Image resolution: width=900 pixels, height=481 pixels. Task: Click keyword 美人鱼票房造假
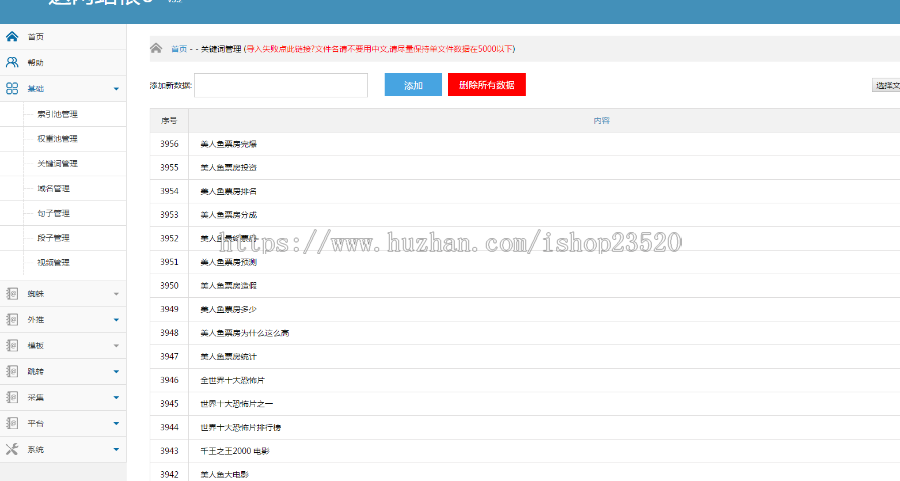tap(228, 286)
